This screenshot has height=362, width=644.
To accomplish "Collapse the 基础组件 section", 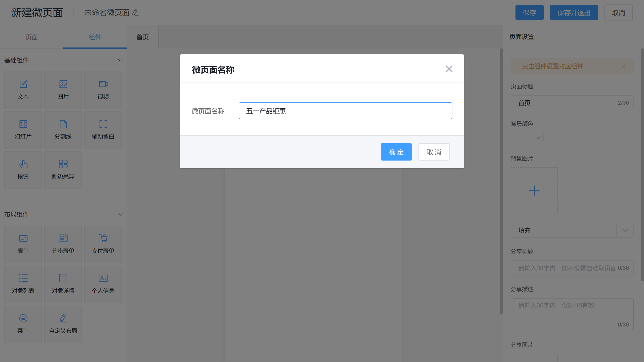I will (120, 60).
